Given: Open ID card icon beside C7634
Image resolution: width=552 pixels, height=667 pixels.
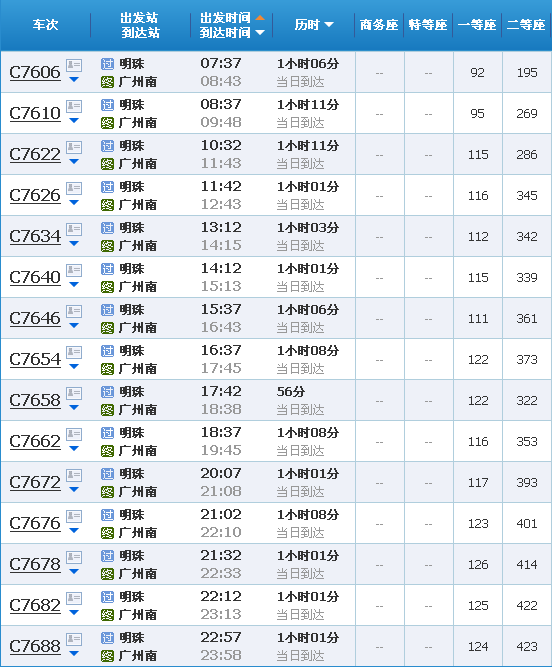Looking at the screenshot, I should pos(74,229).
